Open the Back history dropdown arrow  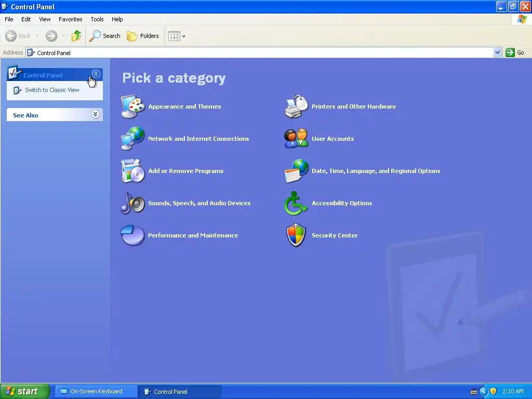pyautogui.click(x=37, y=36)
